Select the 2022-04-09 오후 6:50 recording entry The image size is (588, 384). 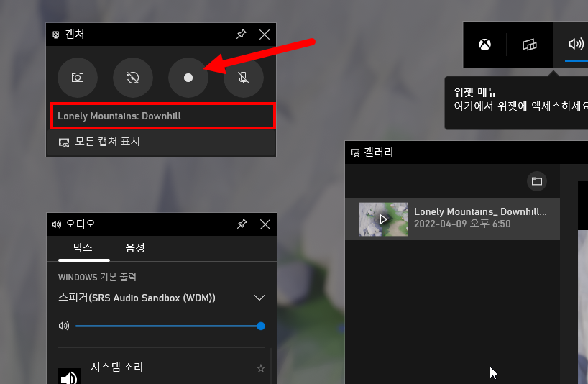(452, 219)
